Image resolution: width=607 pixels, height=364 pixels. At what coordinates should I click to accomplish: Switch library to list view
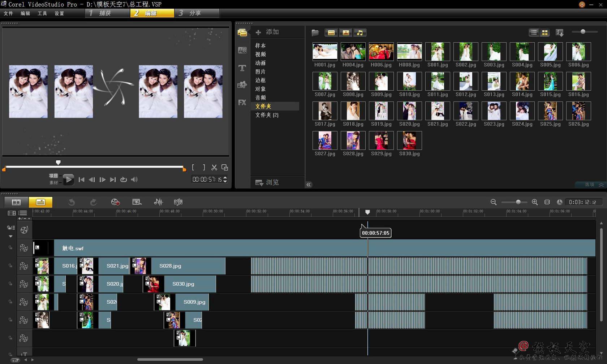(534, 32)
